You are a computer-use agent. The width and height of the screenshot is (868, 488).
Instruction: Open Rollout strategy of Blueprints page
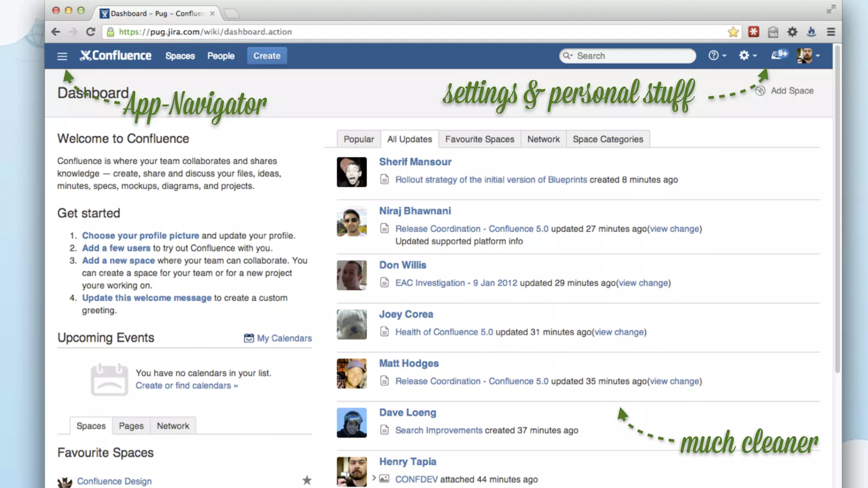[x=491, y=180]
